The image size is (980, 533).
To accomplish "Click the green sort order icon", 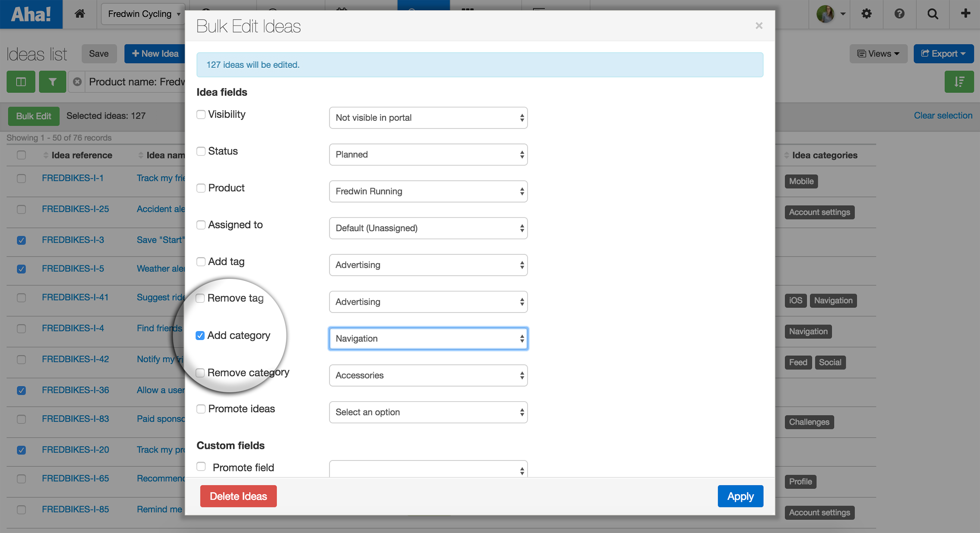I will pos(959,81).
